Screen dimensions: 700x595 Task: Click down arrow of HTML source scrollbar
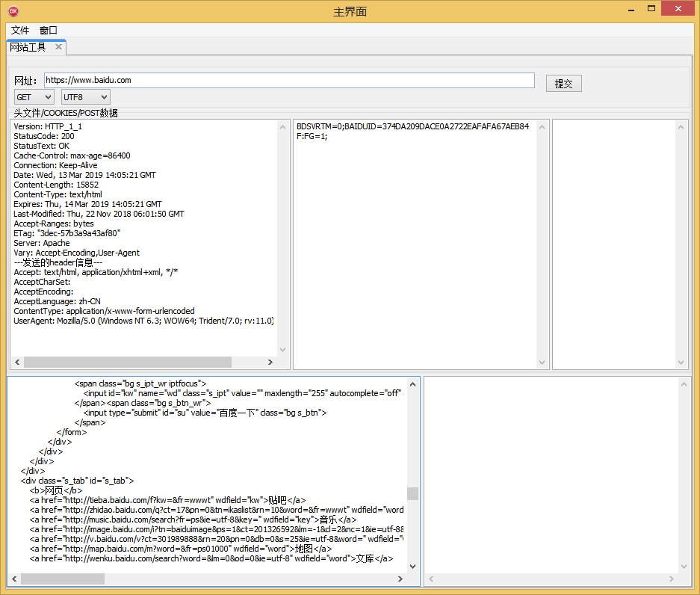(x=412, y=567)
